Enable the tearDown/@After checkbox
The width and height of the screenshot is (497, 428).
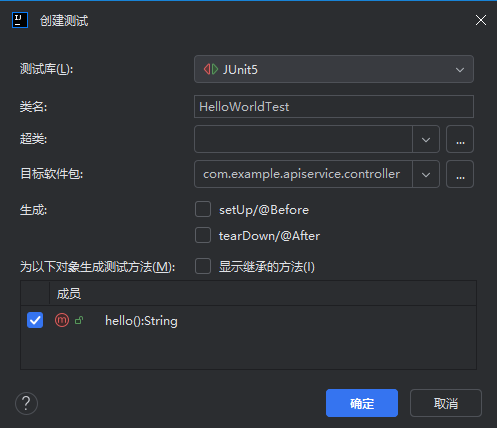[x=203, y=235]
